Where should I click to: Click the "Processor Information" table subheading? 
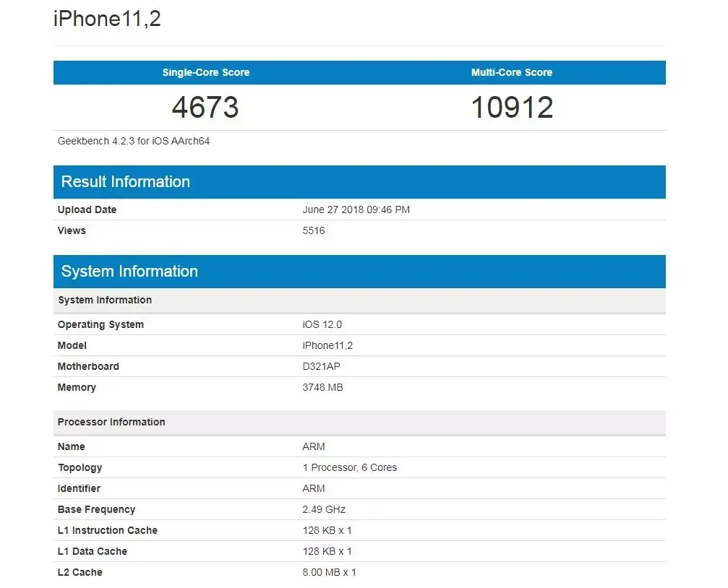111,423
